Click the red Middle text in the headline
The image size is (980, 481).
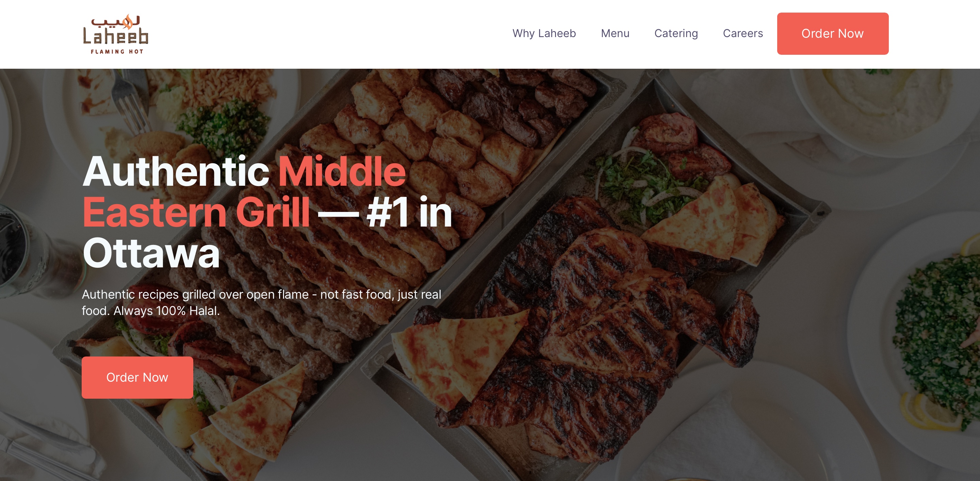(342, 171)
